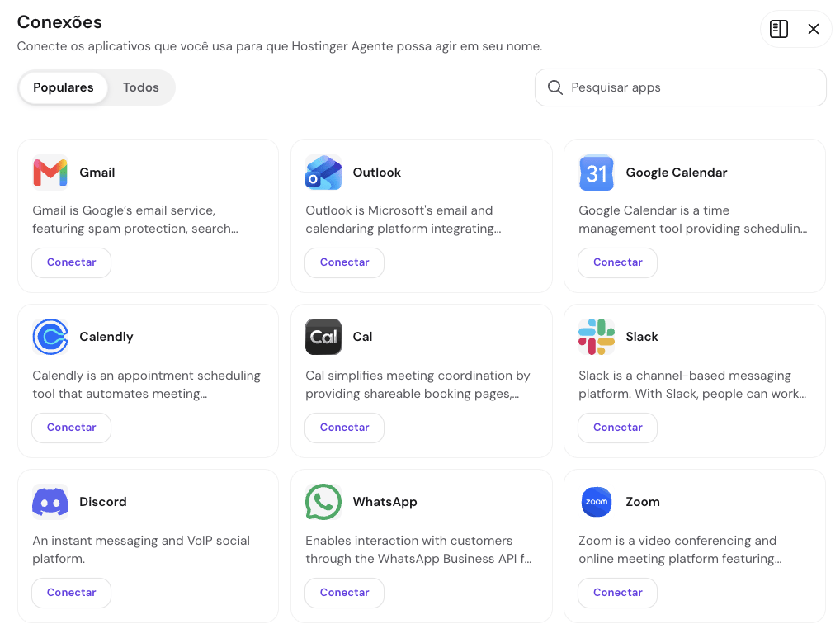The height and width of the screenshot is (629, 840).
Task: Toggle the side panel layout icon
Action: pos(778,29)
